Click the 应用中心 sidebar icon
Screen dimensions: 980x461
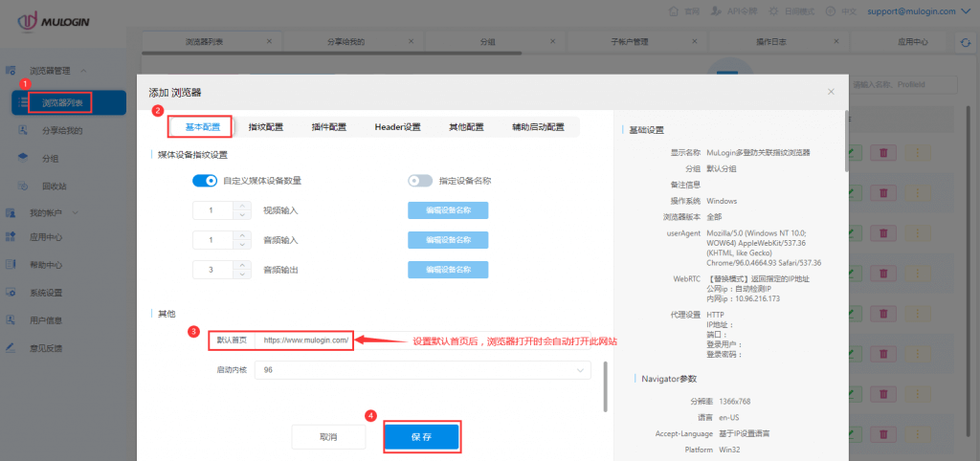(11, 237)
